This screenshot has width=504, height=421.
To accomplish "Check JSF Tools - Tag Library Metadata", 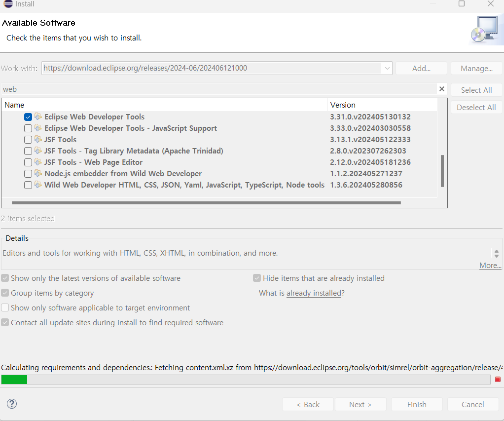I will pos(28,151).
